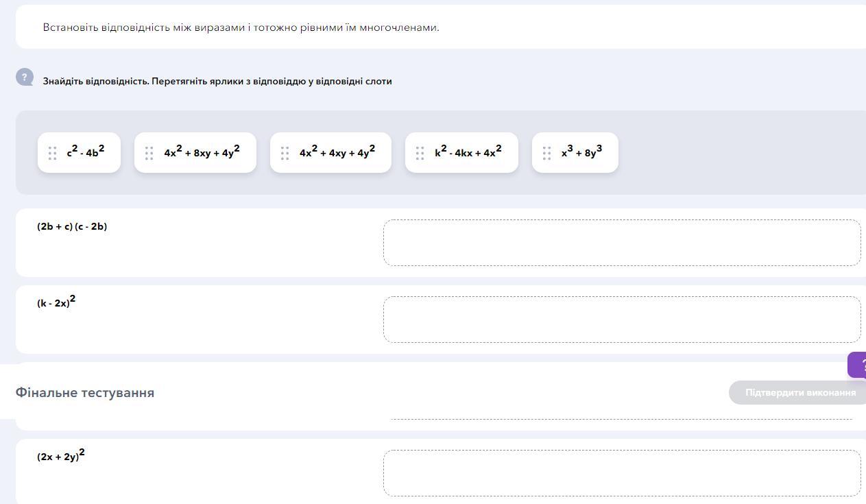The image size is (866, 504).
Task: Select the k² - 4kx + 4x² answer tag
Action: 461,152
